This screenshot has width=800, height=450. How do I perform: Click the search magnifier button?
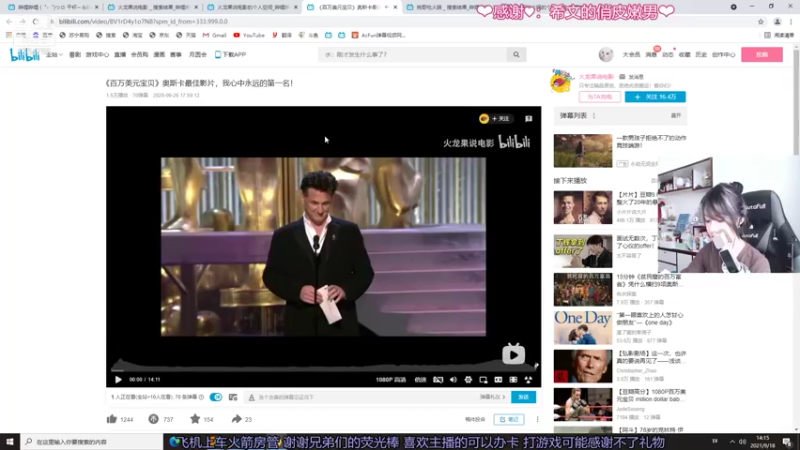[516, 55]
